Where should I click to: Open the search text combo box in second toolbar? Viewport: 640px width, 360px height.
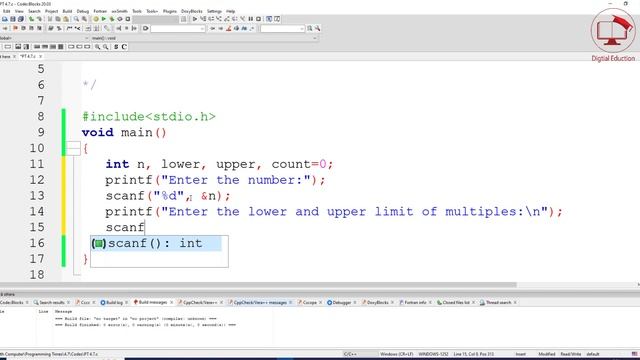(178, 28)
